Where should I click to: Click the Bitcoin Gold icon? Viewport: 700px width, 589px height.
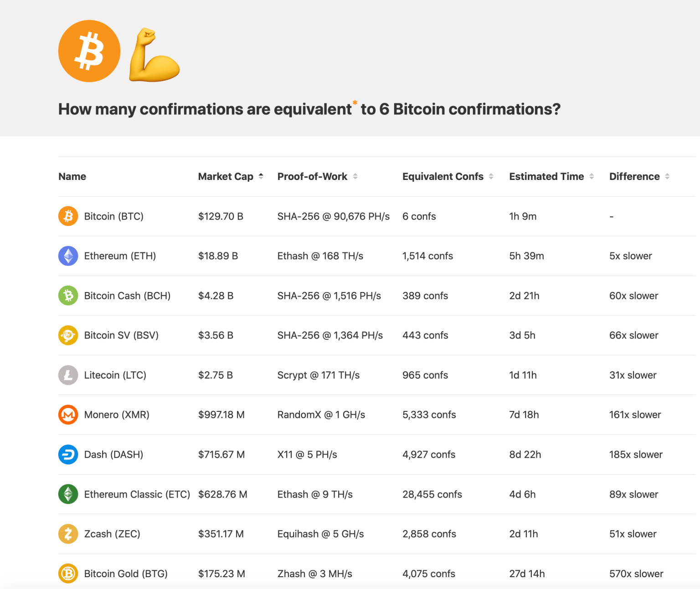pyautogui.click(x=68, y=574)
